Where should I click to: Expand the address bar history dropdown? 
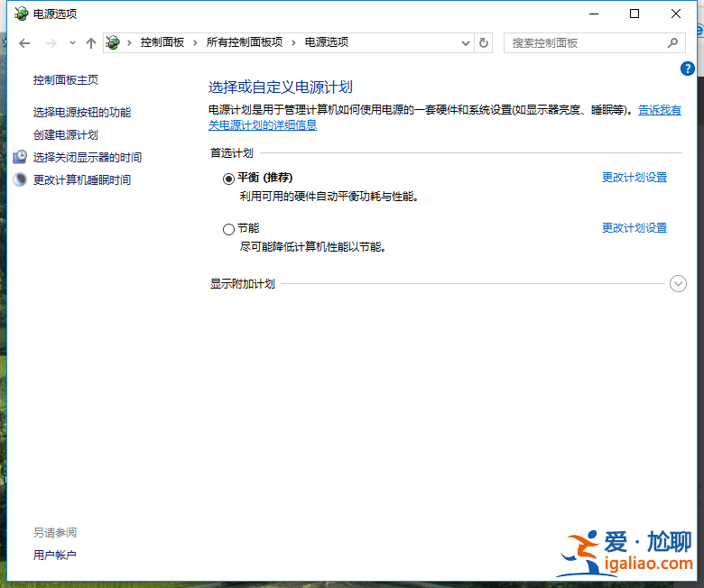[466, 43]
